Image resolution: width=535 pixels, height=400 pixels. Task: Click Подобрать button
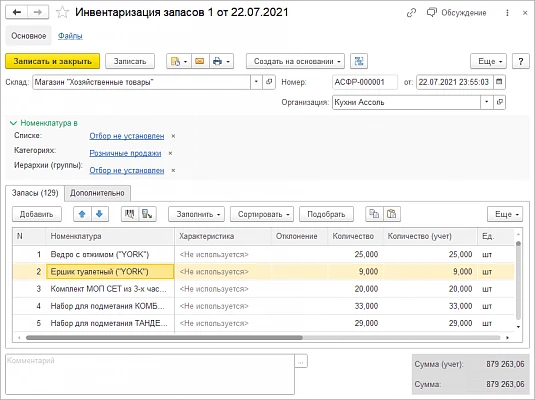(x=326, y=214)
